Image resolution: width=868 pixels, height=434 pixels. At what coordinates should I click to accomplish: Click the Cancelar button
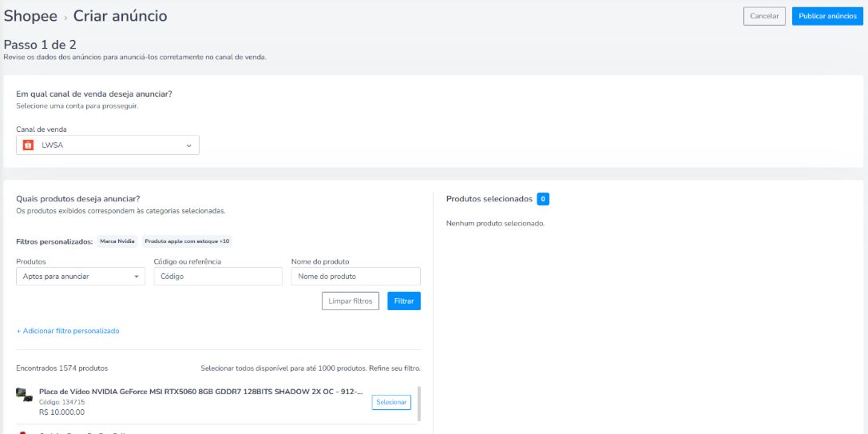pyautogui.click(x=764, y=16)
